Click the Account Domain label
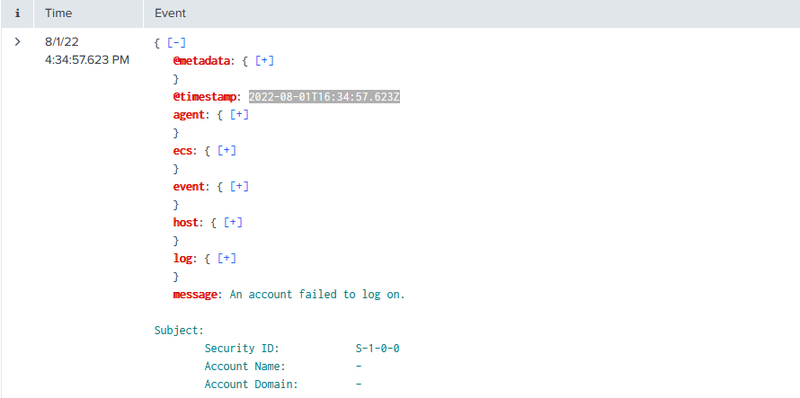The image size is (800, 398). [252, 384]
